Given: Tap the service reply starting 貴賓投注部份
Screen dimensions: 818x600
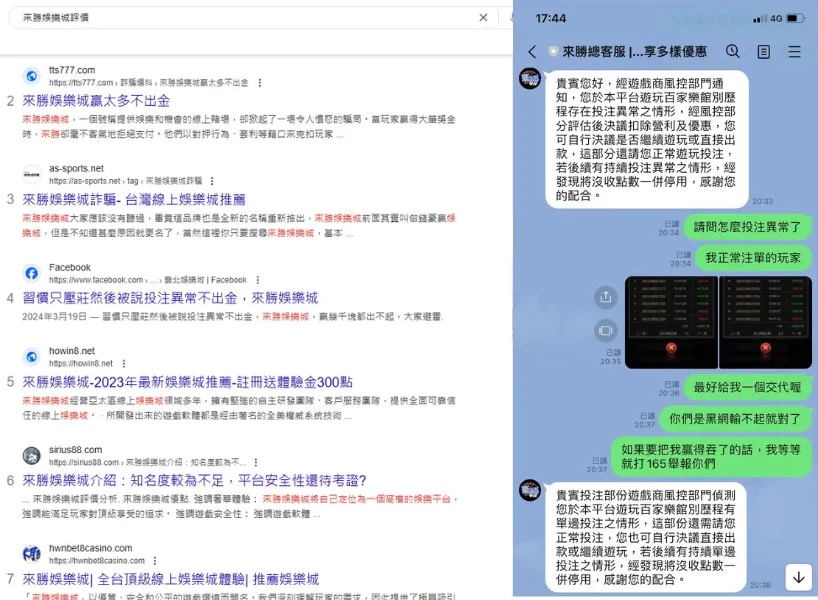Looking at the screenshot, I should pyautogui.click(x=646, y=537).
